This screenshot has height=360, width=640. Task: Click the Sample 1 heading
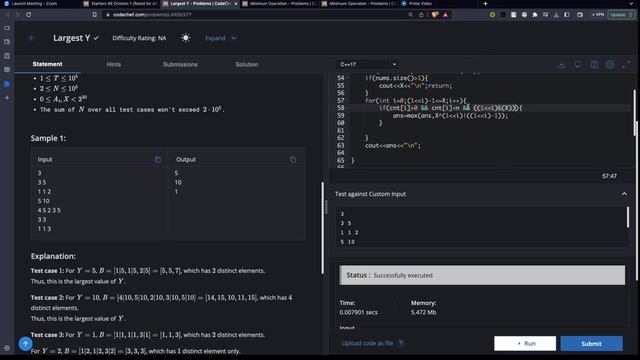48,138
